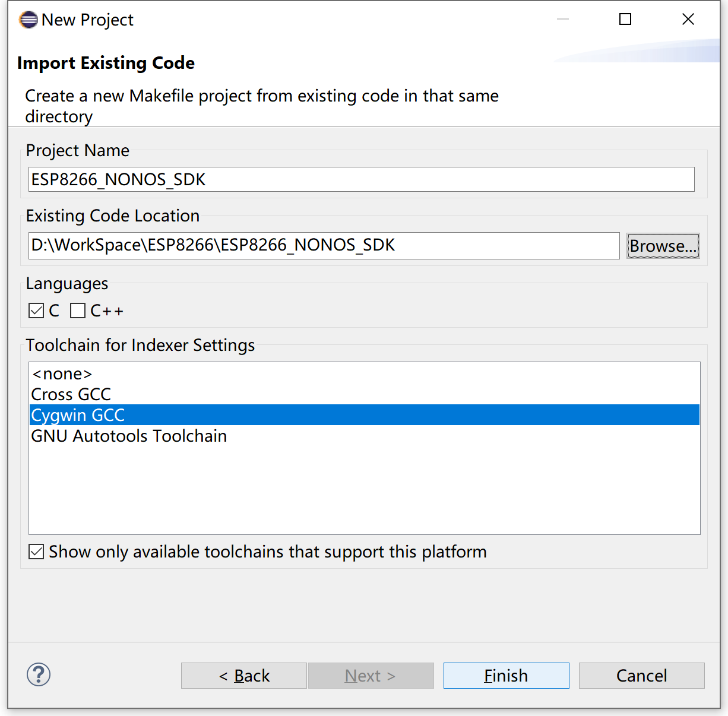Minimize the New Project window
The width and height of the screenshot is (728, 716).
coord(562,19)
